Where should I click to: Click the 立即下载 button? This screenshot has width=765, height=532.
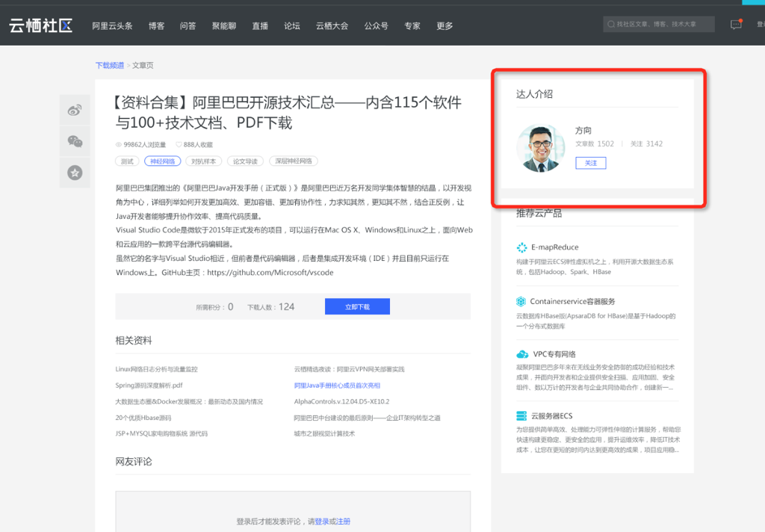(x=357, y=306)
